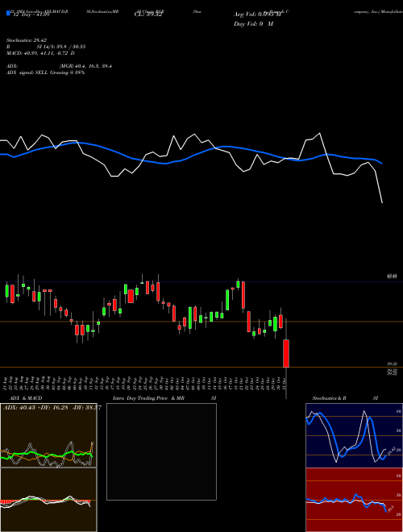This screenshot has width=403, height=532.
Task: Click the 'Avg Vol: 0.095 M' label
Action: (x=258, y=15)
